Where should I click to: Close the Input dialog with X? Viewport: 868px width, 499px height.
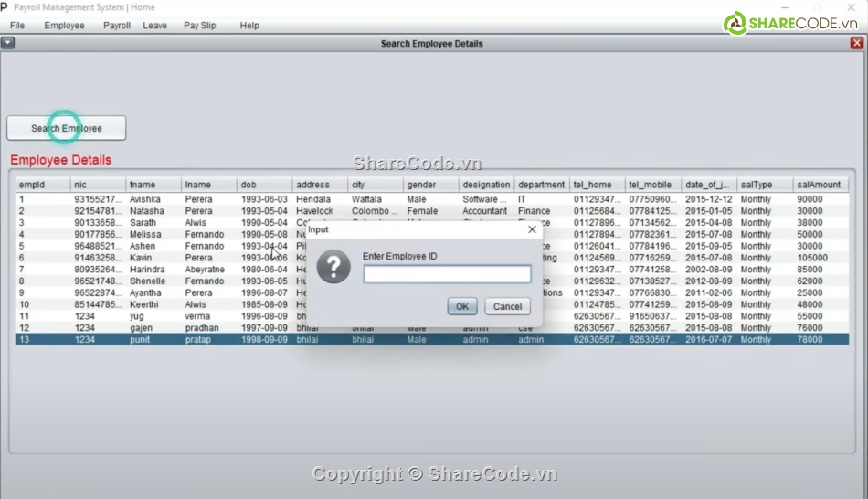pyautogui.click(x=532, y=229)
